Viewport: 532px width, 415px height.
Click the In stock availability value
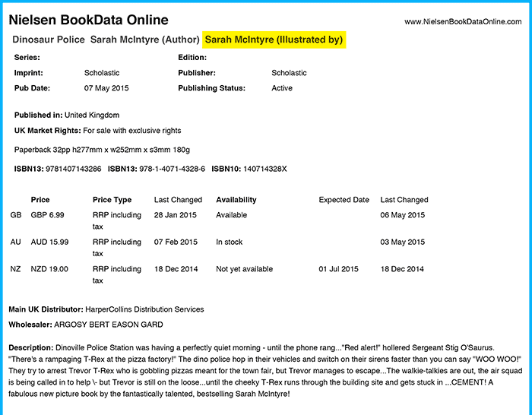(x=230, y=242)
